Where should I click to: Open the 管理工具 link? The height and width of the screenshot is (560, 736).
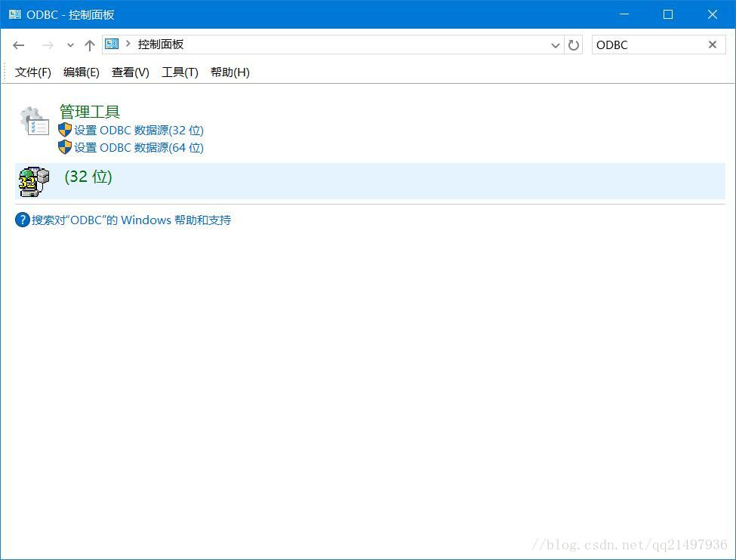[89, 111]
